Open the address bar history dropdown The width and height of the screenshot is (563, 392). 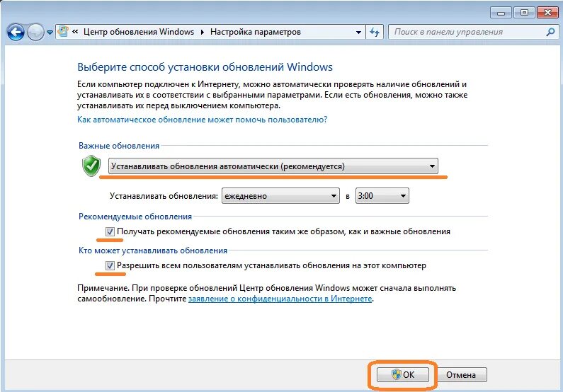tap(358, 33)
